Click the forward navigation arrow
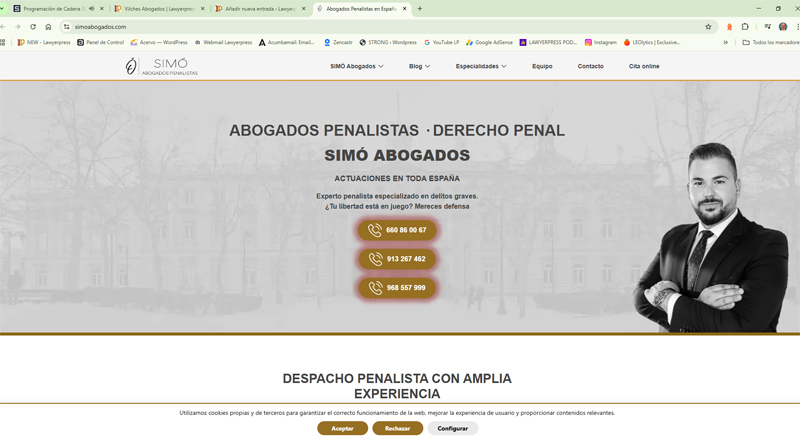The image size is (800, 439). (x=18, y=27)
